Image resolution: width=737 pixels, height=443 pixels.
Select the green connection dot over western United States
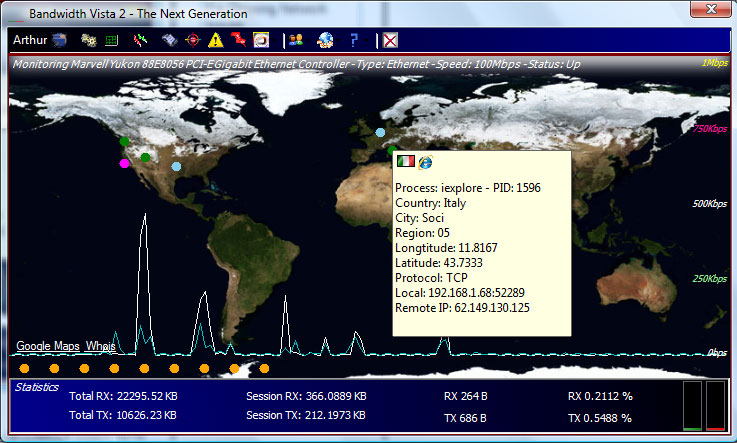pos(146,157)
